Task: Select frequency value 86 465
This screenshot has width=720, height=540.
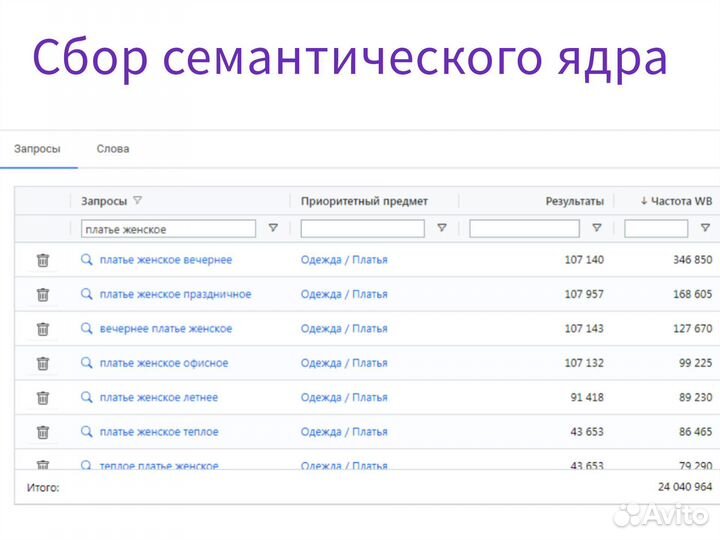Action: tap(695, 432)
